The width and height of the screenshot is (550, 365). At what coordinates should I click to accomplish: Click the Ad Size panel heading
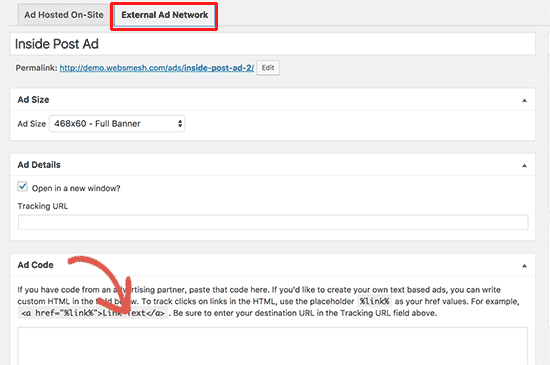pyautogui.click(x=33, y=100)
